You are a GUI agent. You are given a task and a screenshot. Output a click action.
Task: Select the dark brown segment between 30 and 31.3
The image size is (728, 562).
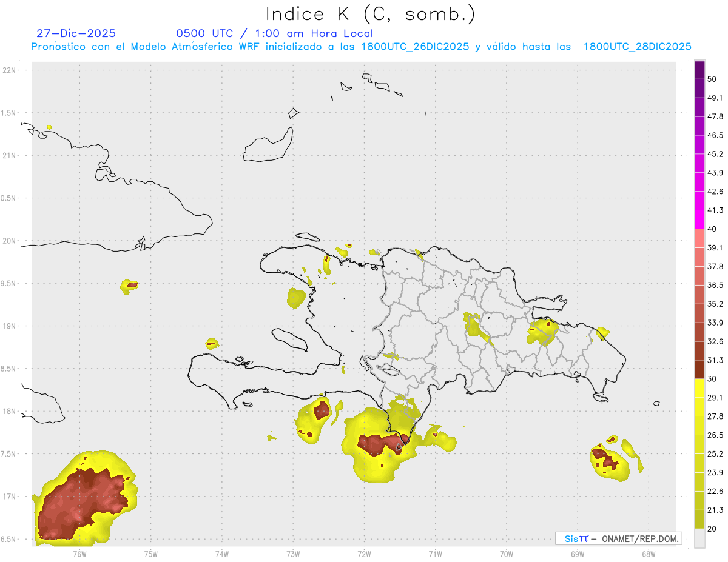(x=699, y=370)
